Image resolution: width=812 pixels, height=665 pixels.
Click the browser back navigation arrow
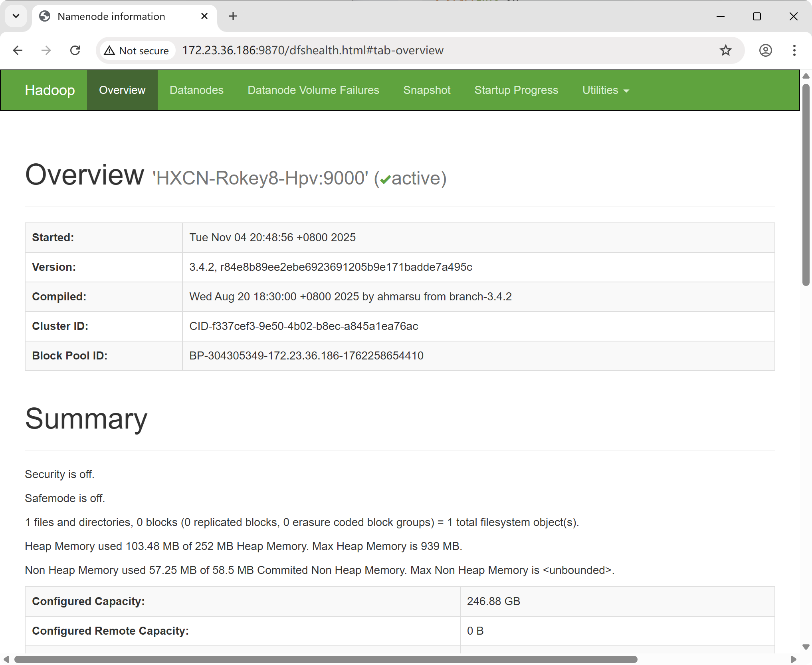point(18,50)
